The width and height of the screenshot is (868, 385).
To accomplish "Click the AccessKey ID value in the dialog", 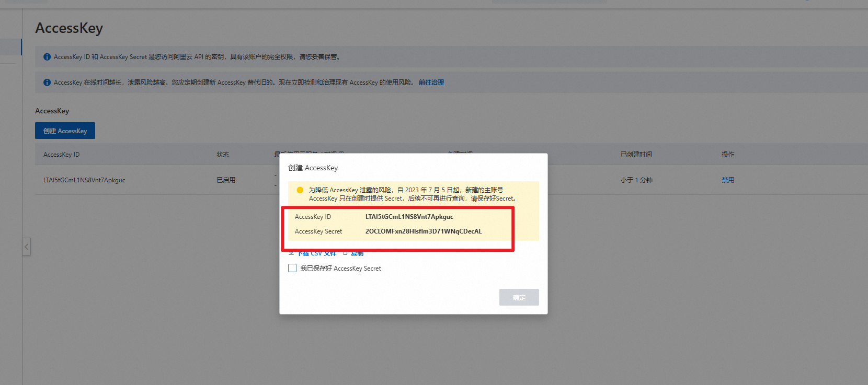I will [409, 217].
